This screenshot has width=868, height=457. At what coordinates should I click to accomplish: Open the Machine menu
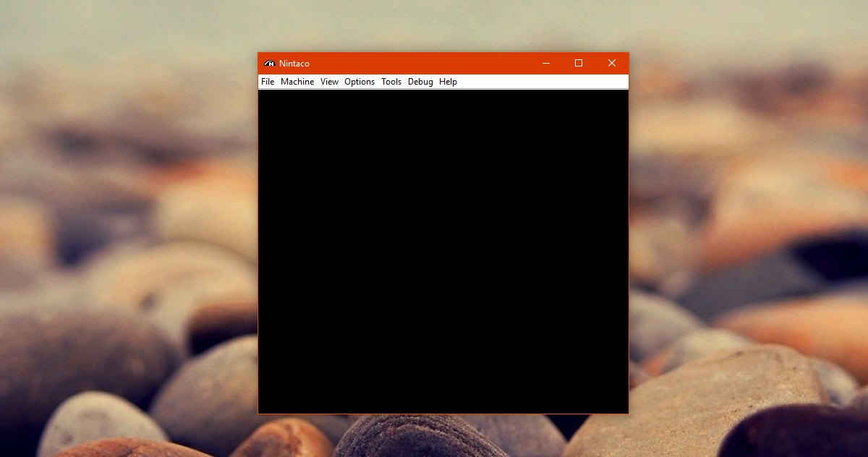coord(297,82)
